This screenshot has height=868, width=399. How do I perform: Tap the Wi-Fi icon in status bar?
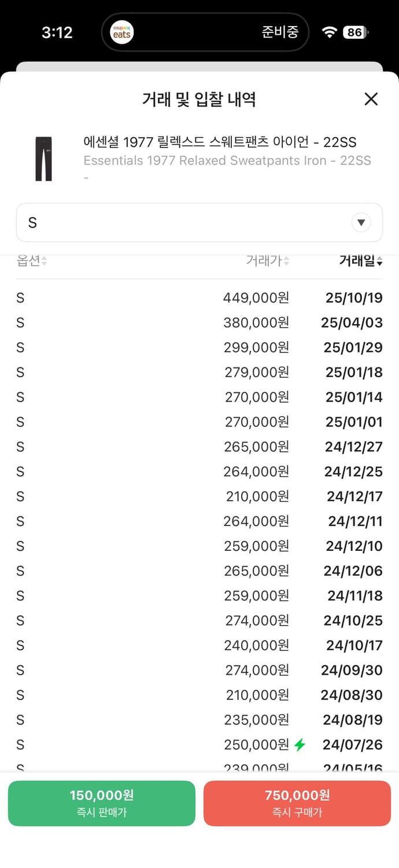(x=330, y=32)
